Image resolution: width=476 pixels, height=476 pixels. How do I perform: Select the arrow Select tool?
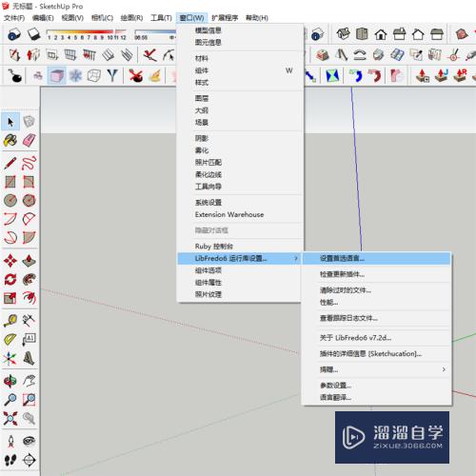point(10,122)
